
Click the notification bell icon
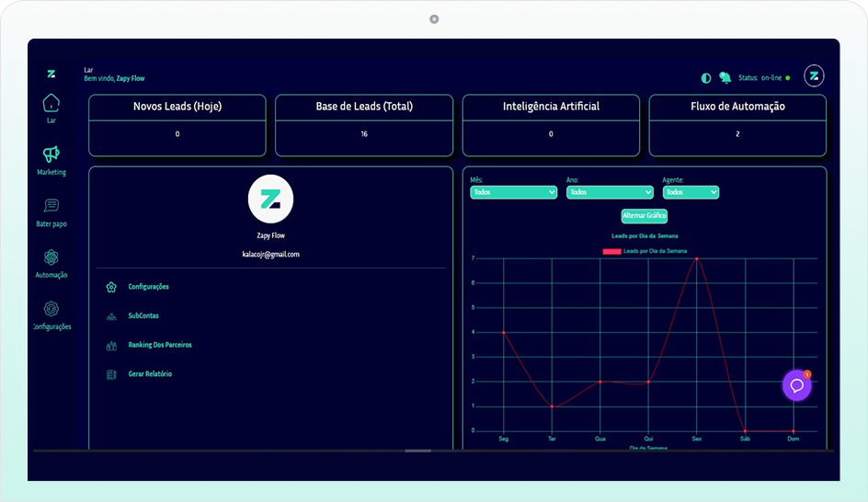[x=725, y=77]
